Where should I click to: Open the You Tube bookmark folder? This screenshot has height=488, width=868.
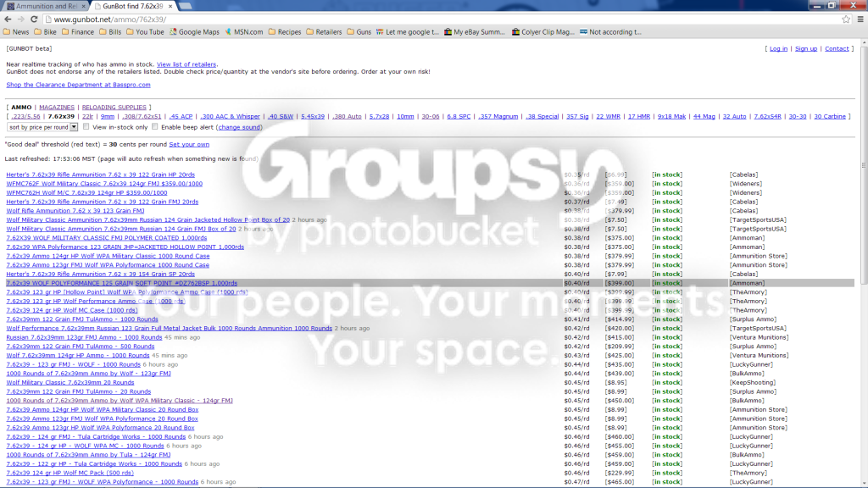point(145,32)
